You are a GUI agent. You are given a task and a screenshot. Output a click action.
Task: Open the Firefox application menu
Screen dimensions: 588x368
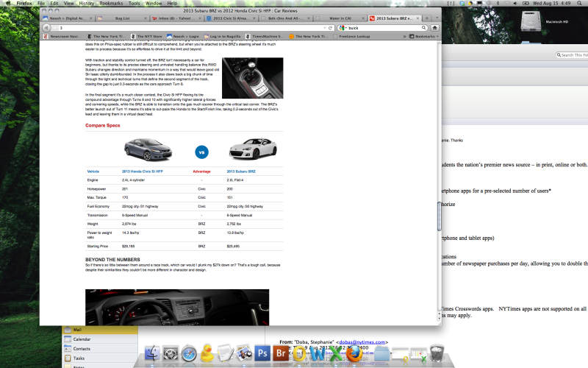point(24,3)
